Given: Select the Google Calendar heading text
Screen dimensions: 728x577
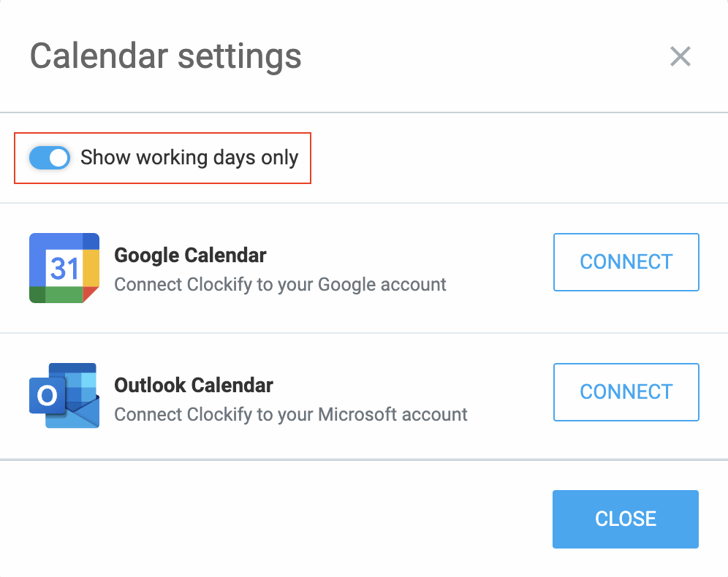Looking at the screenshot, I should (190, 255).
